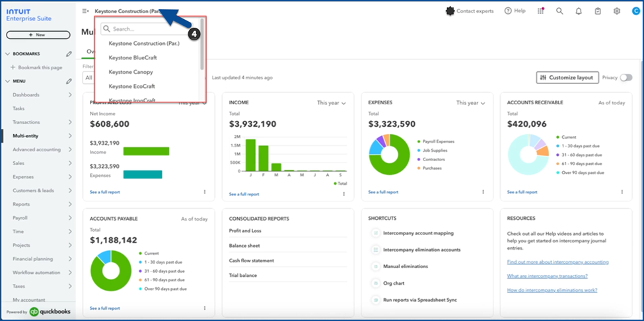Click the company list scrollbar
This screenshot has width=644, height=321.
point(202,44)
